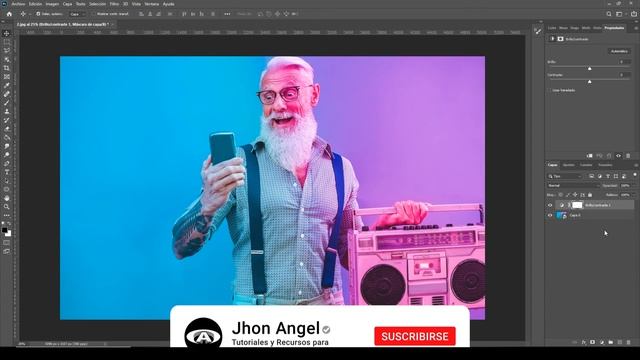
Task: Click the share icon at top right
Action: click(x=633, y=14)
